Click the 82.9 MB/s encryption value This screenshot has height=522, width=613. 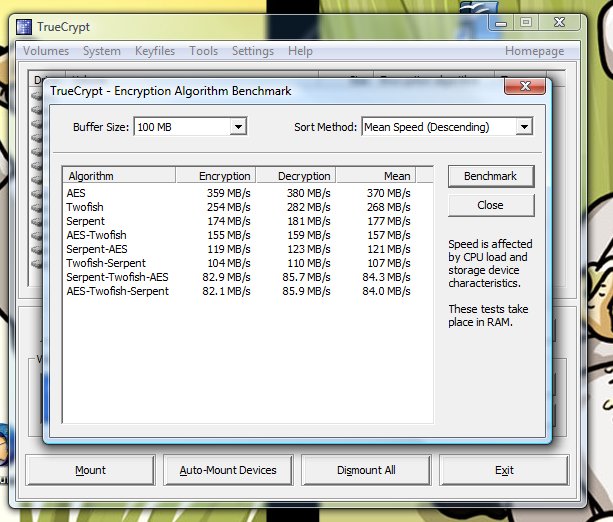point(226,277)
